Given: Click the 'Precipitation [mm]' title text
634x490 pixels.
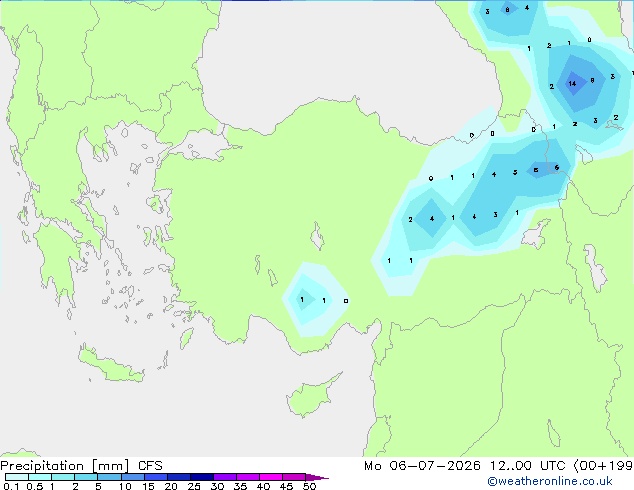Looking at the screenshot, I should click(x=65, y=466).
